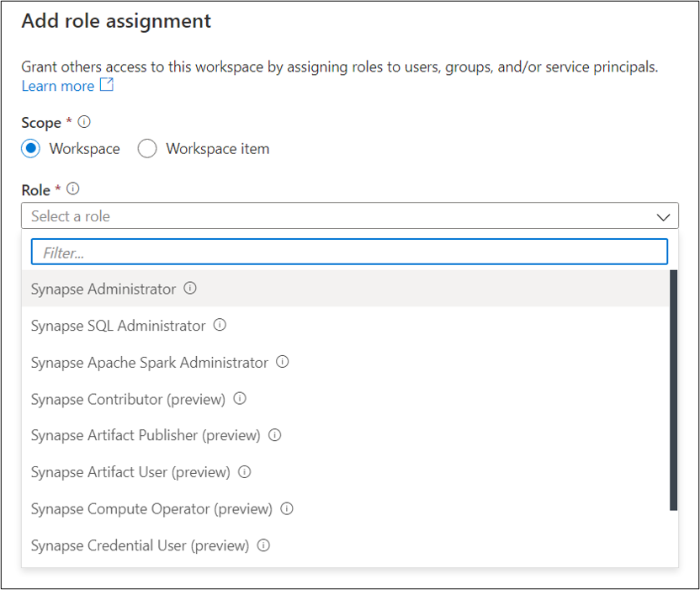The height and width of the screenshot is (590, 700).
Task: Click info icon next to Role label
Action: [72, 189]
